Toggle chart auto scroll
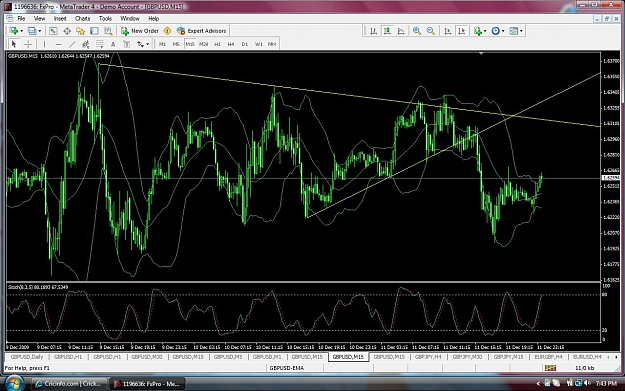625x391 pixels. pos(448,31)
